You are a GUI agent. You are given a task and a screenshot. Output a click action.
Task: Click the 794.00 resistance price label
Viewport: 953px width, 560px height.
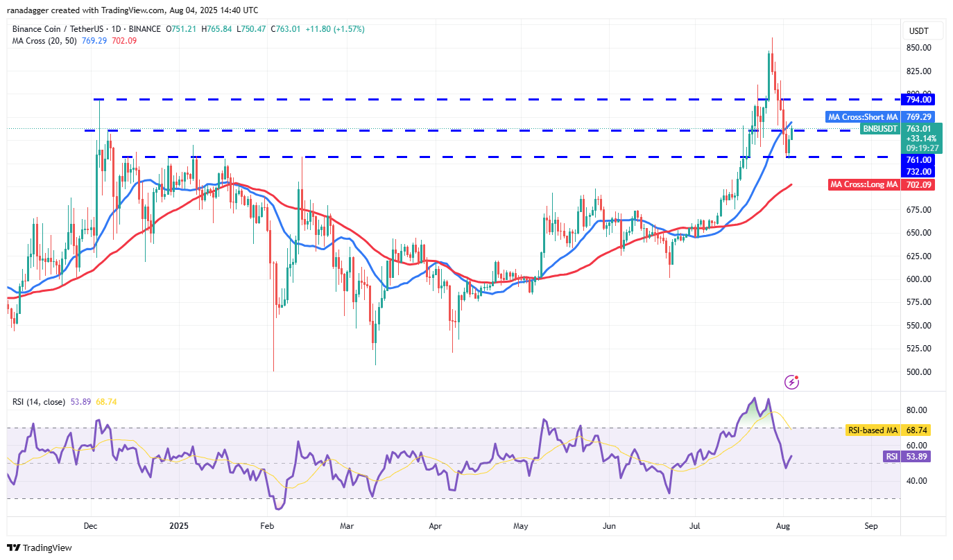pos(918,99)
